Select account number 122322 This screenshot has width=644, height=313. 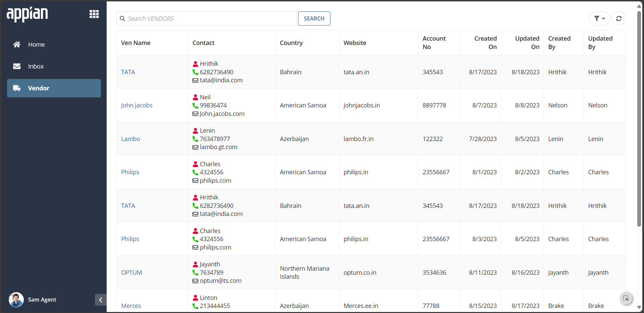pyautogui.click(x=433, y=139)
